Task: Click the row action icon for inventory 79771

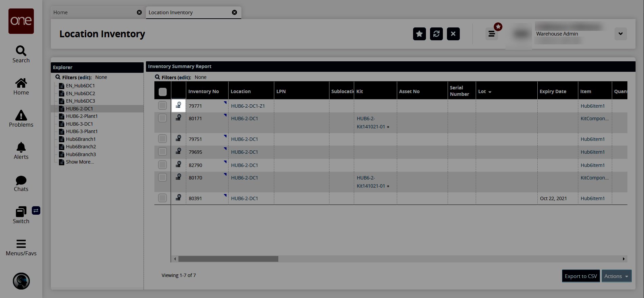Action: click(x=178, y=106)
